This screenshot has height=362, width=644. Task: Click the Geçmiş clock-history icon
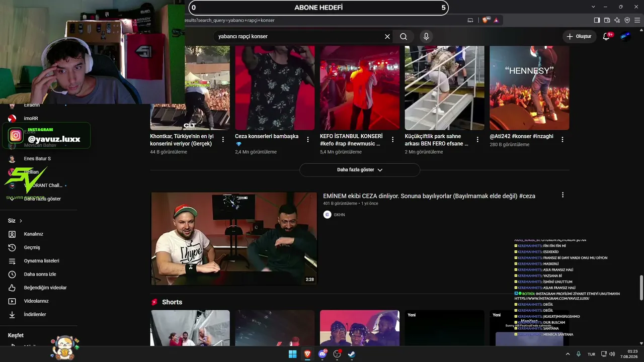pyautogui.click(x=12, y=247)
